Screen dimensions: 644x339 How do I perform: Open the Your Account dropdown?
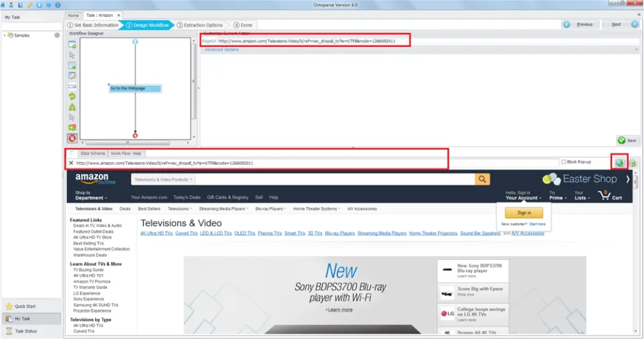(x=523, y=196)
